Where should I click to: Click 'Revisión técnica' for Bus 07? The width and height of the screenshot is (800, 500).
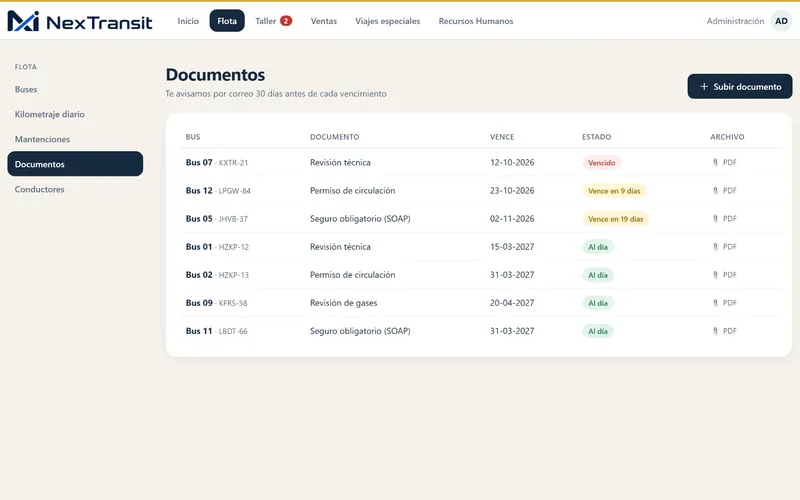(340, 162)
